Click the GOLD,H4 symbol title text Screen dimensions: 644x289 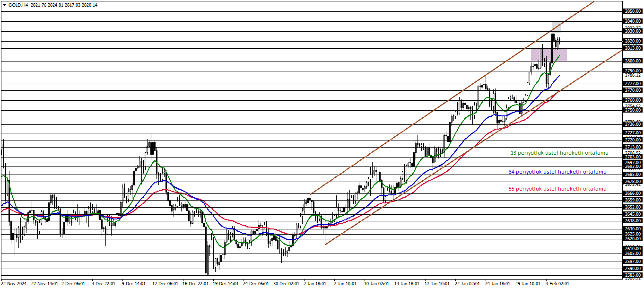pyautogui.click(x=18, y=5)
